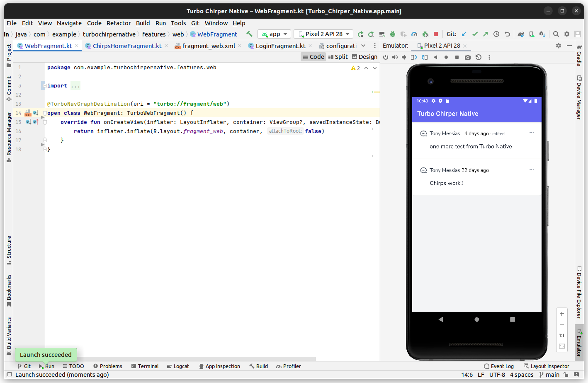Switch to fragment_web.xml editor tab
This screenshot has height=383, width=588.
tap(209, 46)
